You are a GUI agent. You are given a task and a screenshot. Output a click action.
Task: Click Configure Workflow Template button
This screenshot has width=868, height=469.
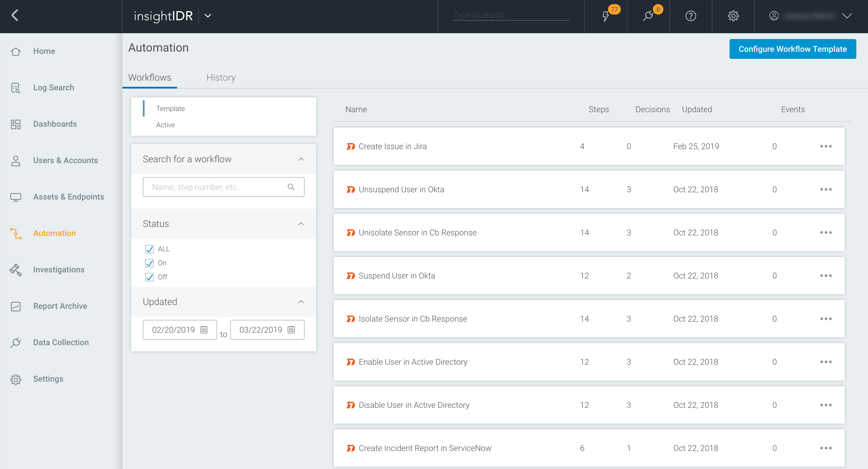[793, 49]
